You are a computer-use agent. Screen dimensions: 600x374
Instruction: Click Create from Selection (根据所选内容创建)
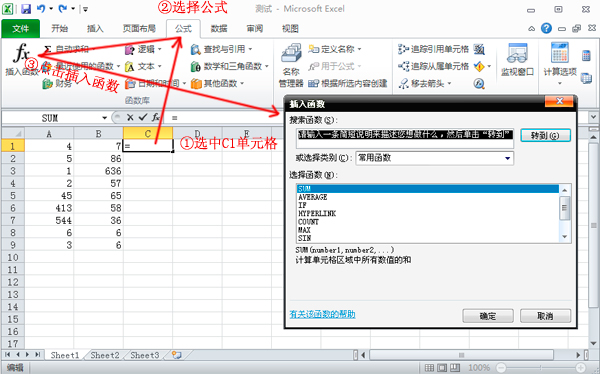coord(347,83)
